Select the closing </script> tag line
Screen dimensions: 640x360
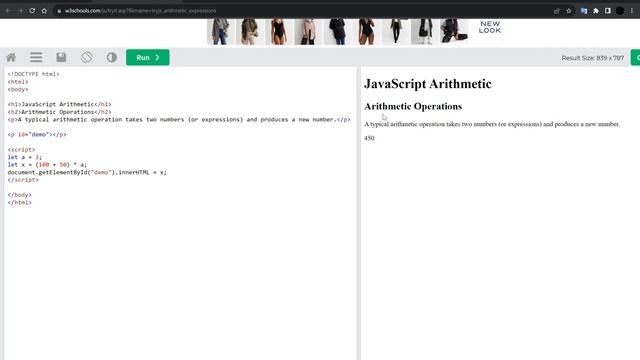click(23, 180)
